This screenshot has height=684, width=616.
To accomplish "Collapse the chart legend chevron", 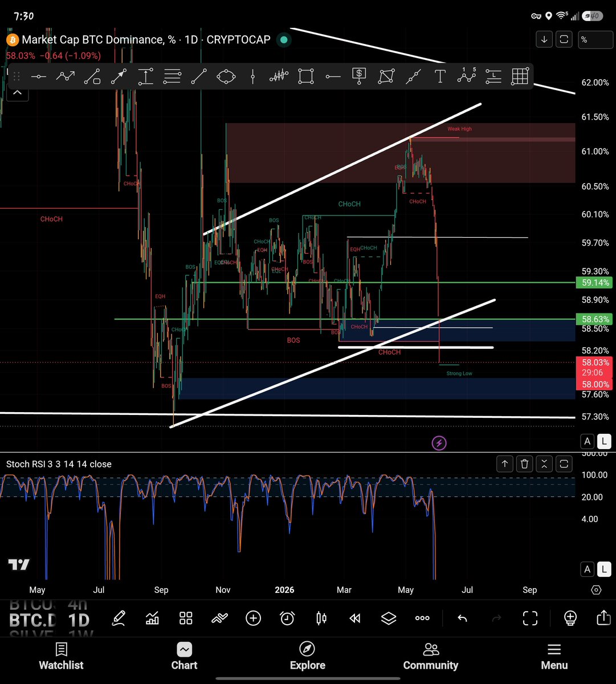I will (x=17, y=92).
